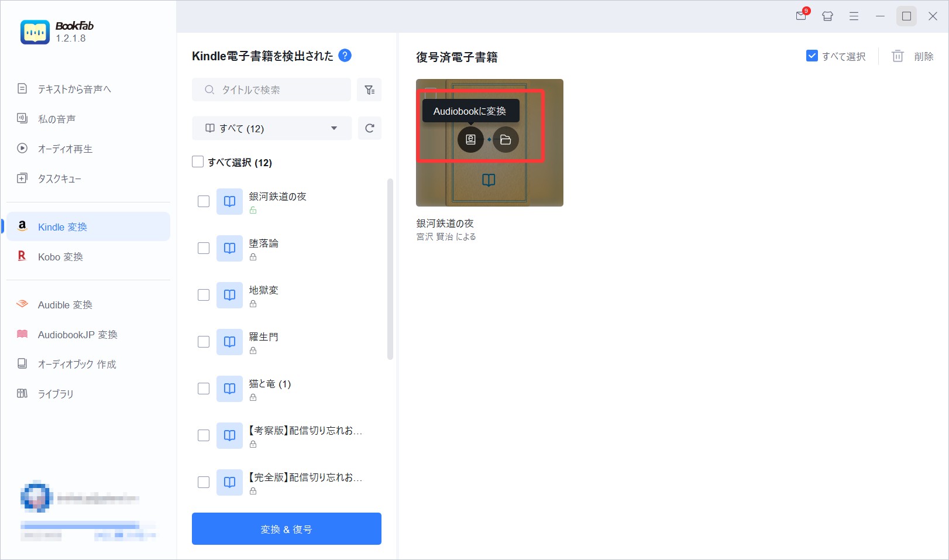Click the タイトルで検索 search field

pyautogui.click(x=272, y=90)
